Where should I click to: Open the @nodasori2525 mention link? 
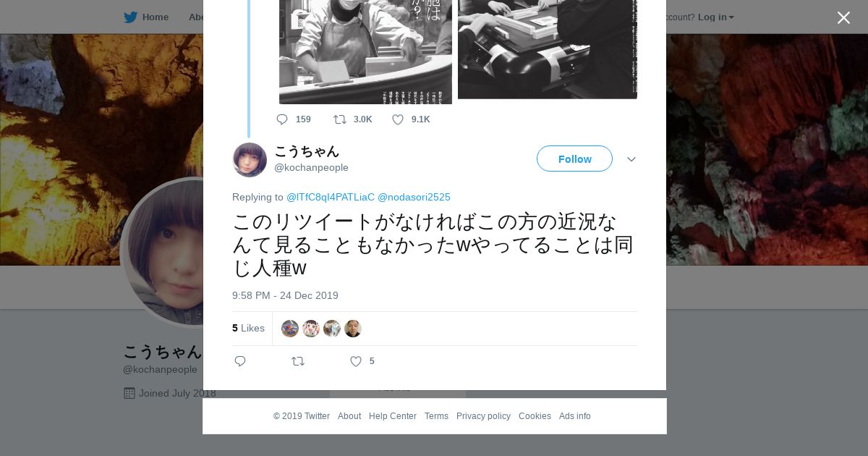click(x=414, y=197)
